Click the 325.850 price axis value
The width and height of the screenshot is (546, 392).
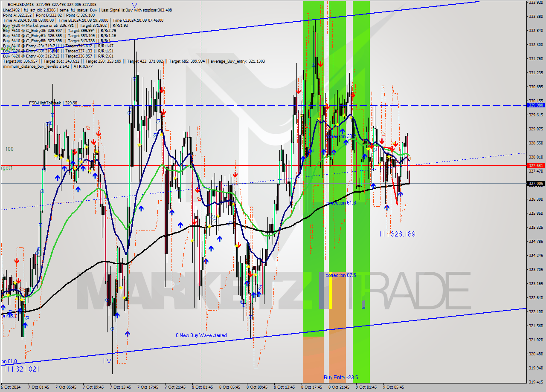coord(536,213)
